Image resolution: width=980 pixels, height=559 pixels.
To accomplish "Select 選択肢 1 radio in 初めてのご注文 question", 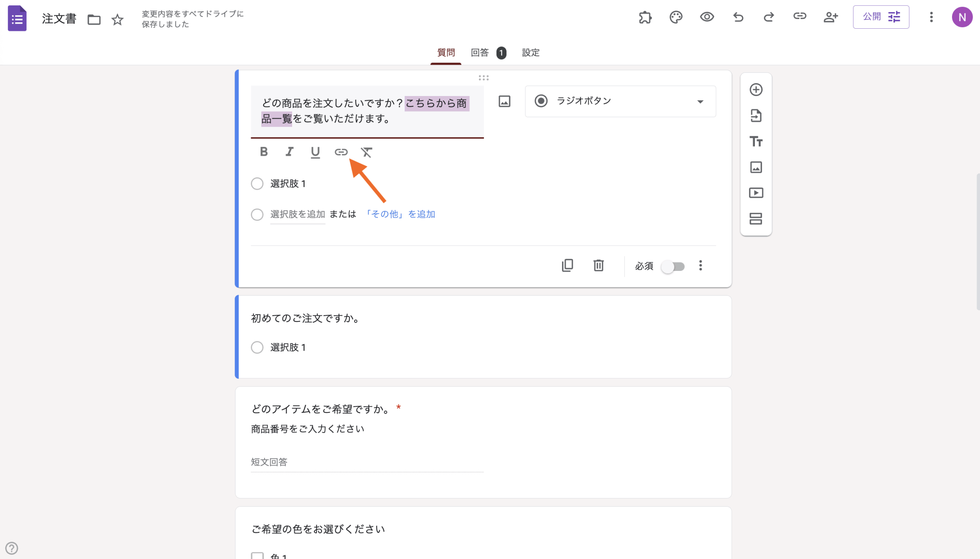I will (x=257, y=347).
